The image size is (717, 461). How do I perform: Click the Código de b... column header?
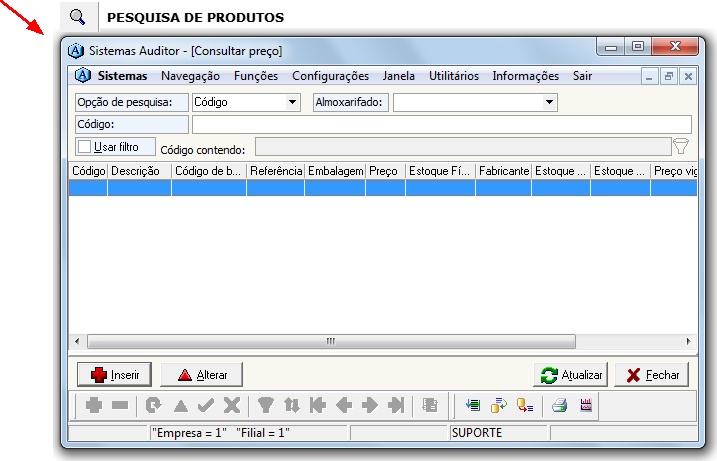click(x=209, y=171)
